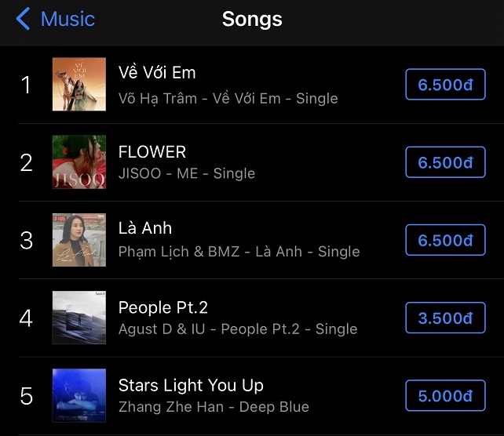The height and width of the screenshot is (436, 504).
Task: Open the People Pt.2 album artwork
Action: point(79,318)
